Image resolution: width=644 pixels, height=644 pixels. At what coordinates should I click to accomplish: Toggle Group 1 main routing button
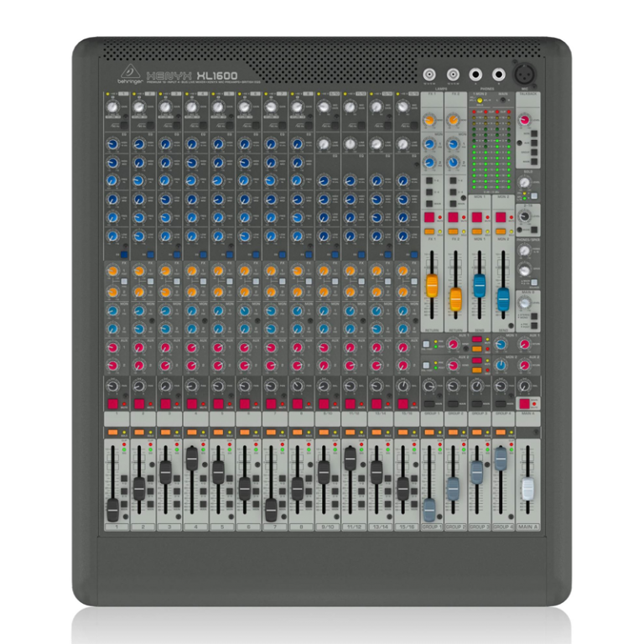pos(429,404)
